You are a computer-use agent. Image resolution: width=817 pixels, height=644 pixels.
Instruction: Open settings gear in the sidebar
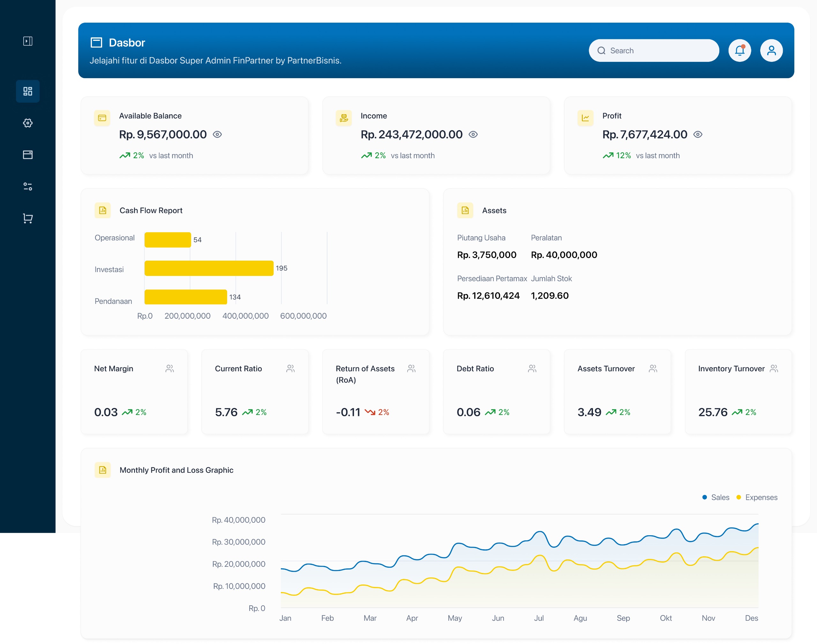tap(27, 123)
